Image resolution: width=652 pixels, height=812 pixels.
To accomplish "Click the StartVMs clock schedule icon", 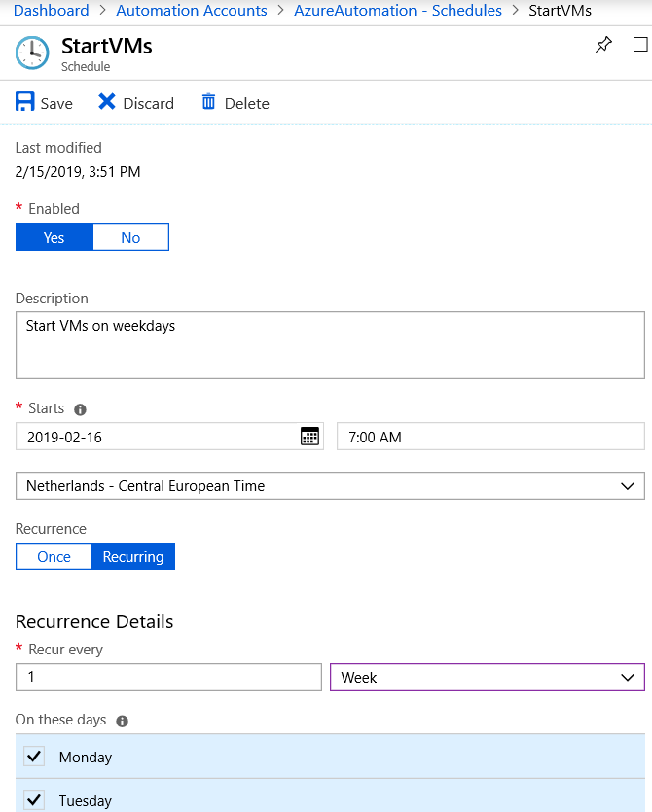I will click(32, 53).
